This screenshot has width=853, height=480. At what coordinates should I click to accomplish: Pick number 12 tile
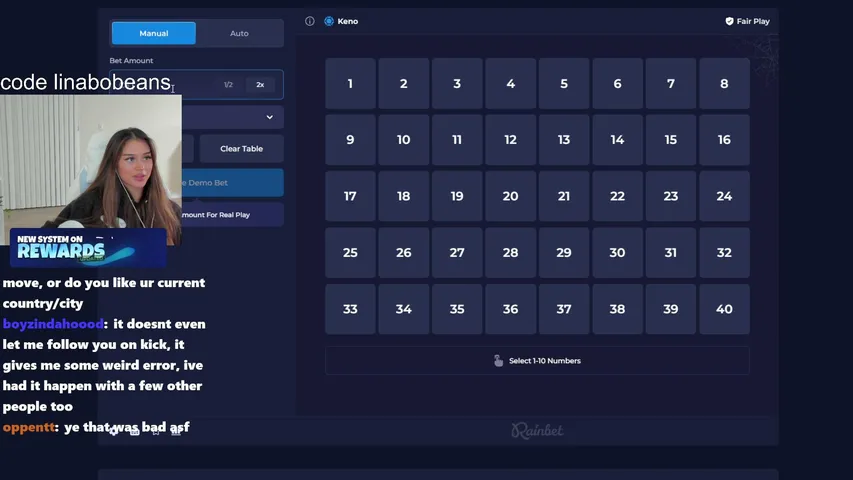coord(510,140)
